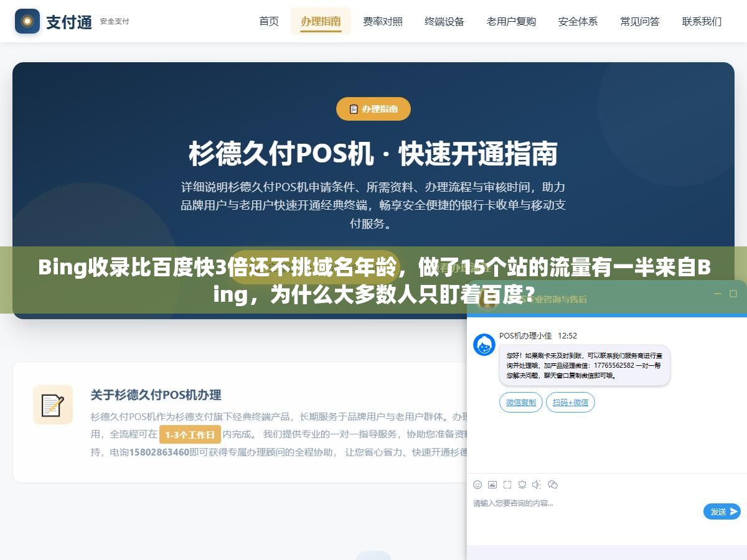This screenshot has height=560, width=747.
Task: Click heading 关于杉德久付POS机办理
Action: [156, 394]
